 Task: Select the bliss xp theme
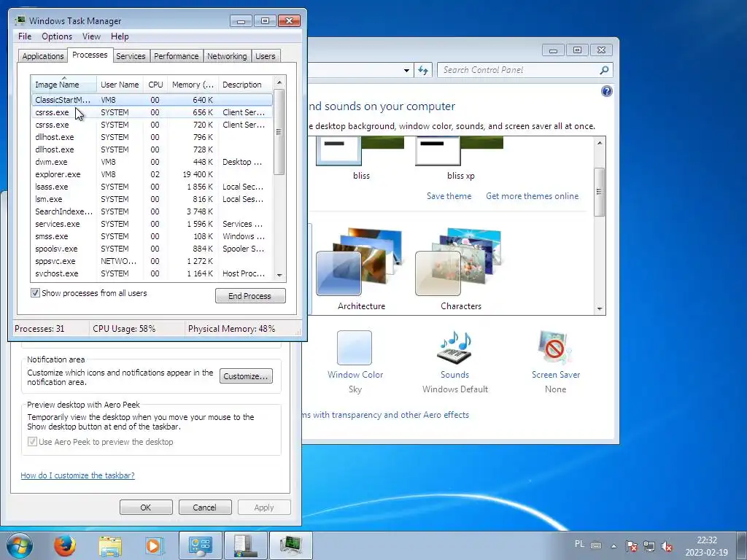coord(460,158)
